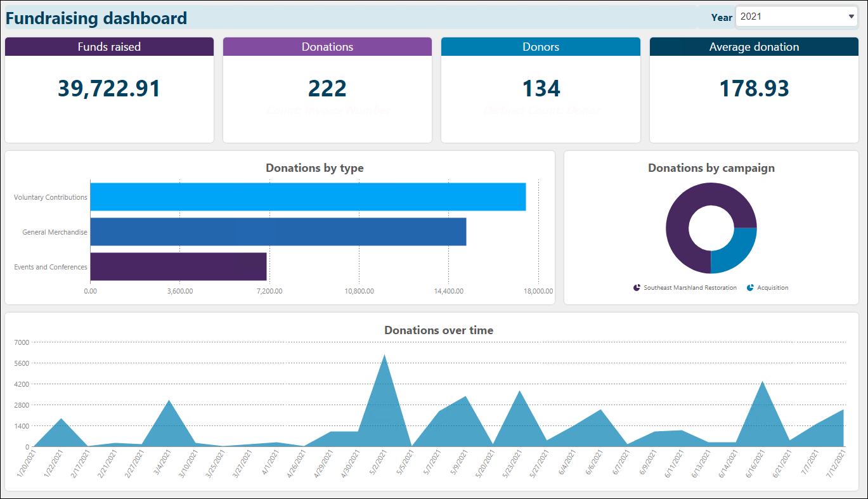The image size is (868, 499).
Task: Click the Donors count 134
Action: [541, 88]
